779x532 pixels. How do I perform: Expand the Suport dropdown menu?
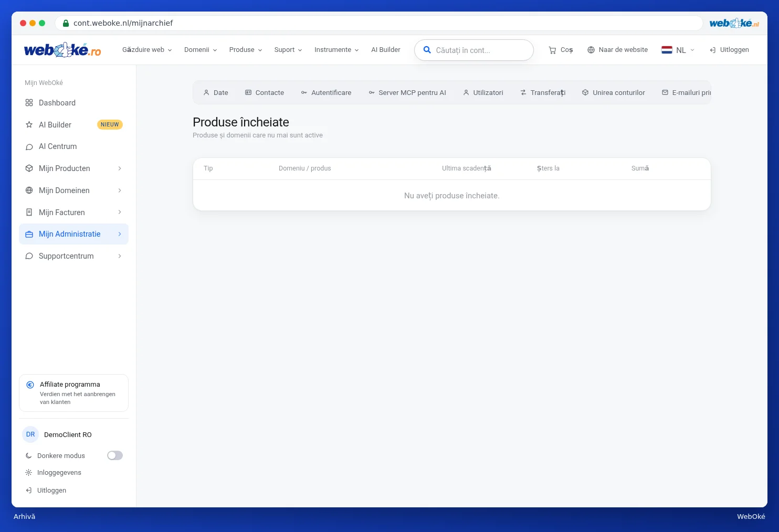288,50
